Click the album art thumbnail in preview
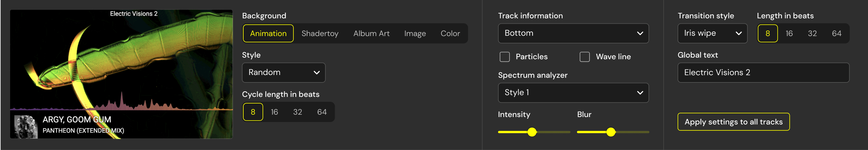 pyautogui.click(x=26, y=127)
